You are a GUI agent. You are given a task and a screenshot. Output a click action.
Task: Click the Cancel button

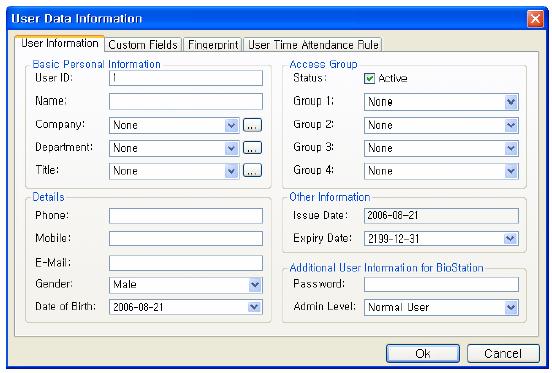coord(503,353)
